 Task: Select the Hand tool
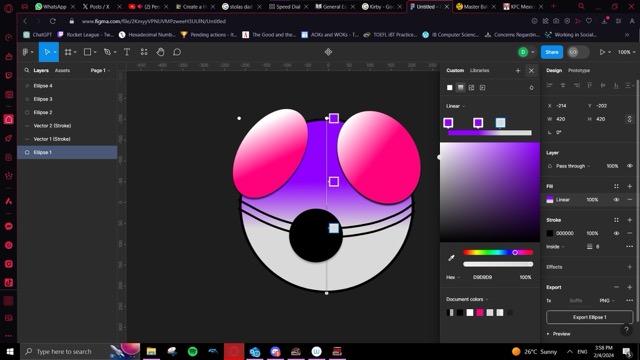coord(160,52)
